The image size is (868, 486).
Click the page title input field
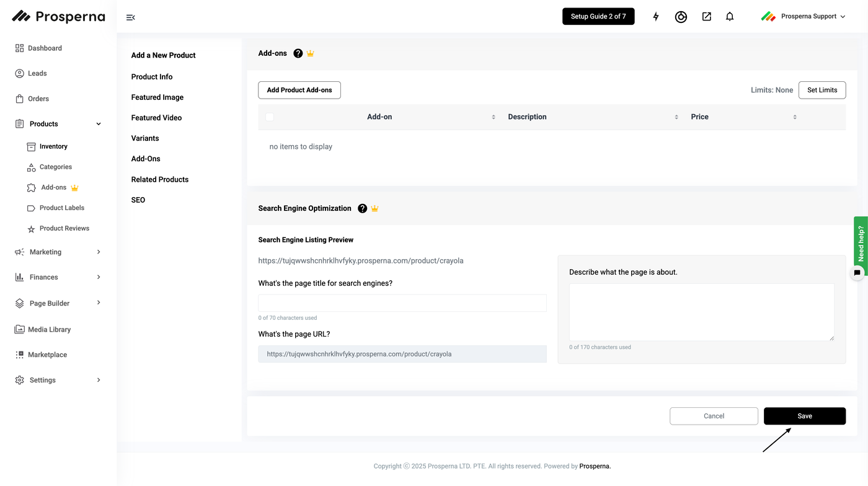pos(402,303)
